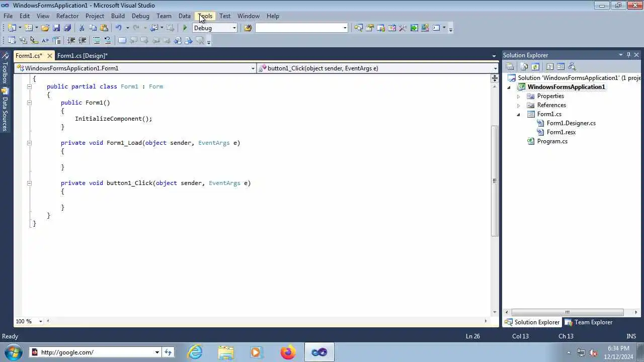Start debugging with the green play icon

[185, 28]
